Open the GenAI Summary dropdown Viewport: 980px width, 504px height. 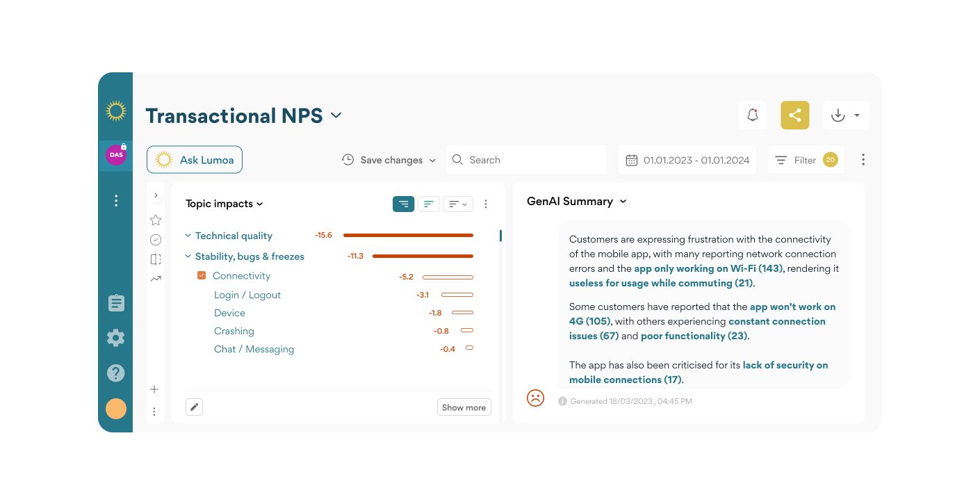623,202
